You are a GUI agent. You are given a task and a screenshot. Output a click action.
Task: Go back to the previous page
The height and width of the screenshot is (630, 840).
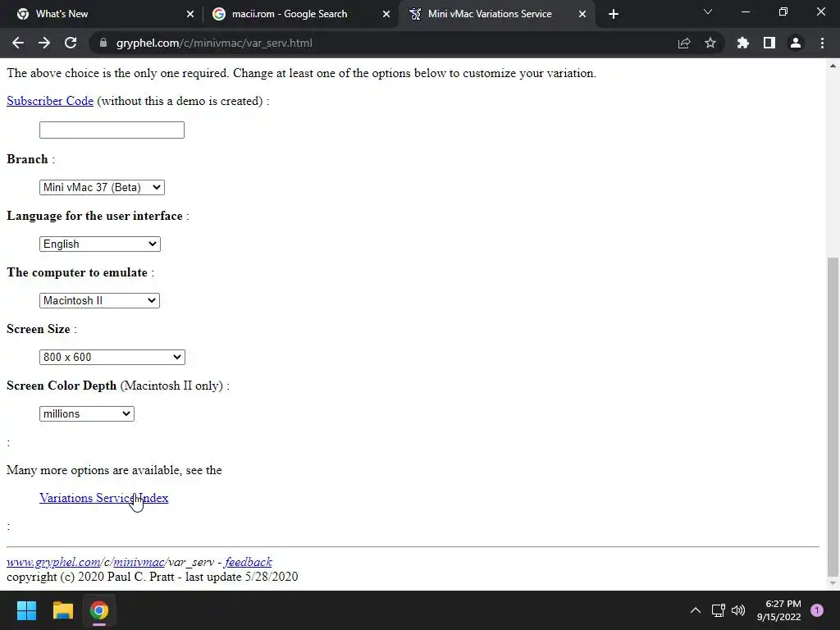click(18, 43)
